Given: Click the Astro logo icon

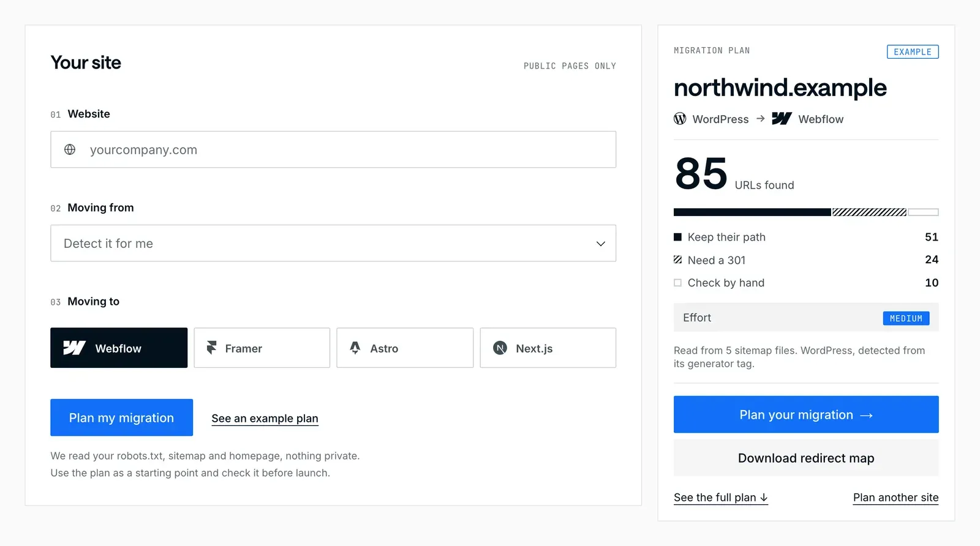Looking at the screenshot, I should [355, 348].
